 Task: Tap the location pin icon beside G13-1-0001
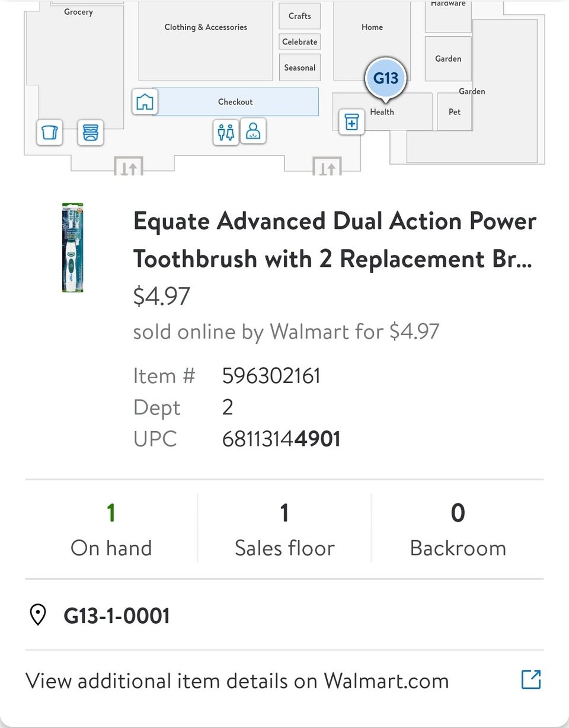click(38, 615)
